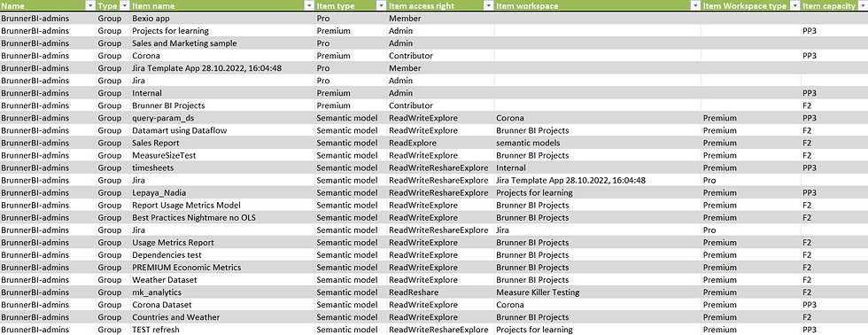Open the Item access right filter dropdown

coord(488,5)
